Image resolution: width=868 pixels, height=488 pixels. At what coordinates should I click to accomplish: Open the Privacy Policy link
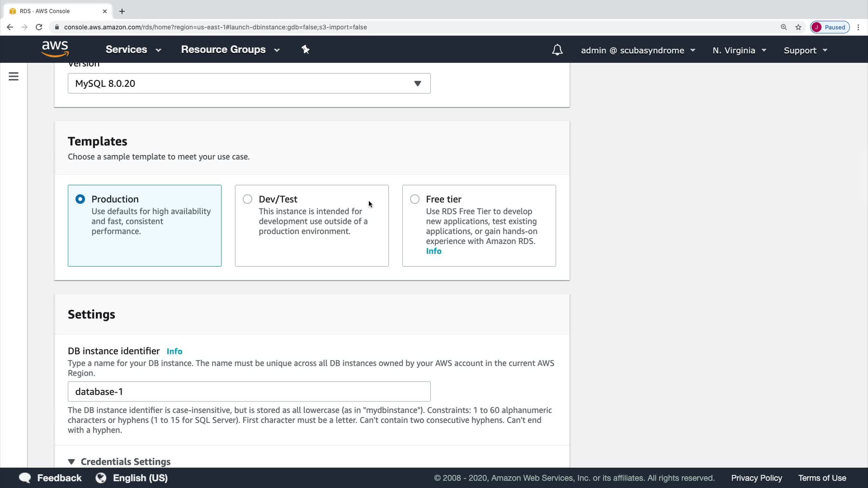click(x=756, y=478)
